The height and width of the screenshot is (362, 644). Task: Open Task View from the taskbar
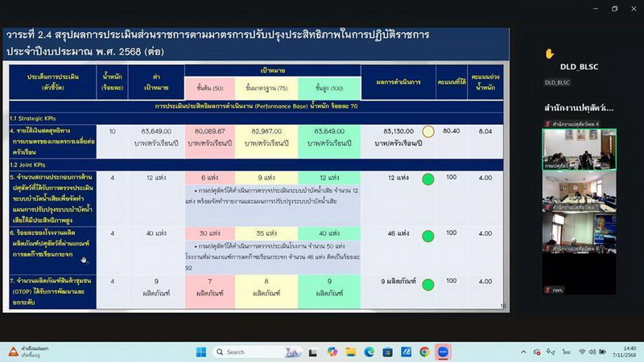[x=314, y=352]
